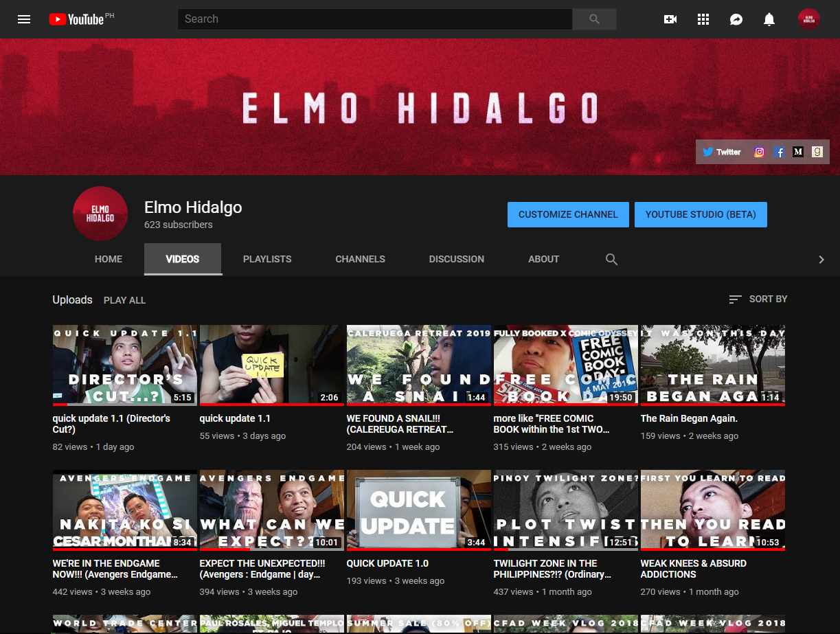Screen dimensions: 840x634
Task: Open the create video camera icon
Action: click(x=670, y=19)
